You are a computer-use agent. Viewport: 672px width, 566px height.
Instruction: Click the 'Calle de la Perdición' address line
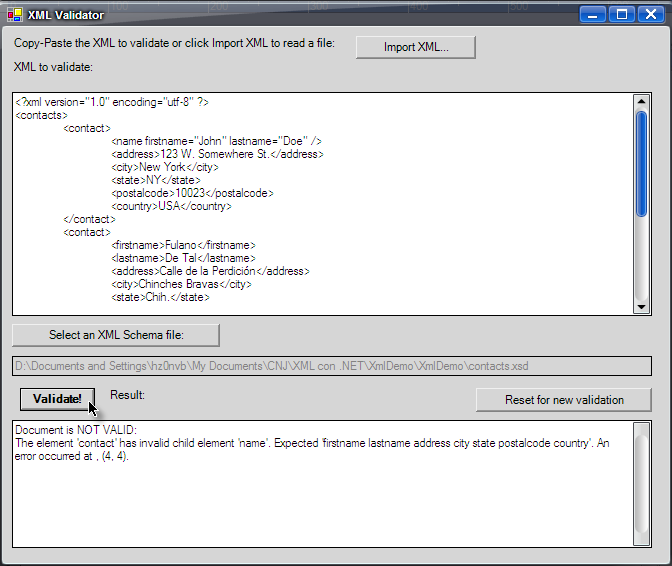(x=210, y=271)
